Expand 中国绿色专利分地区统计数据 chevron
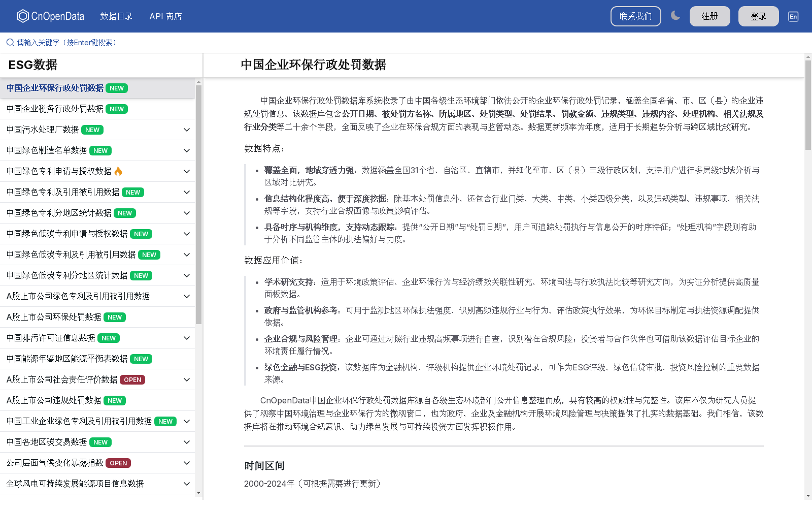The image size is (812, 508). click(187, 213)
